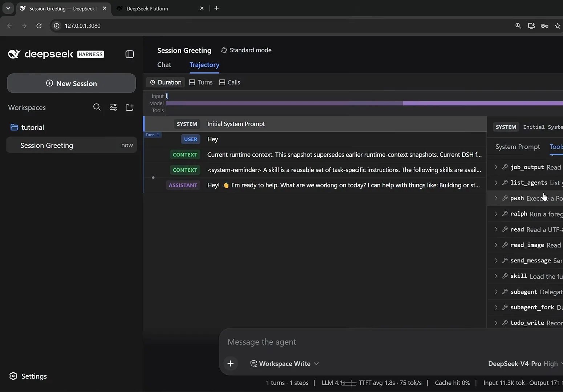Open password key icon in address bar

point(544,26)
